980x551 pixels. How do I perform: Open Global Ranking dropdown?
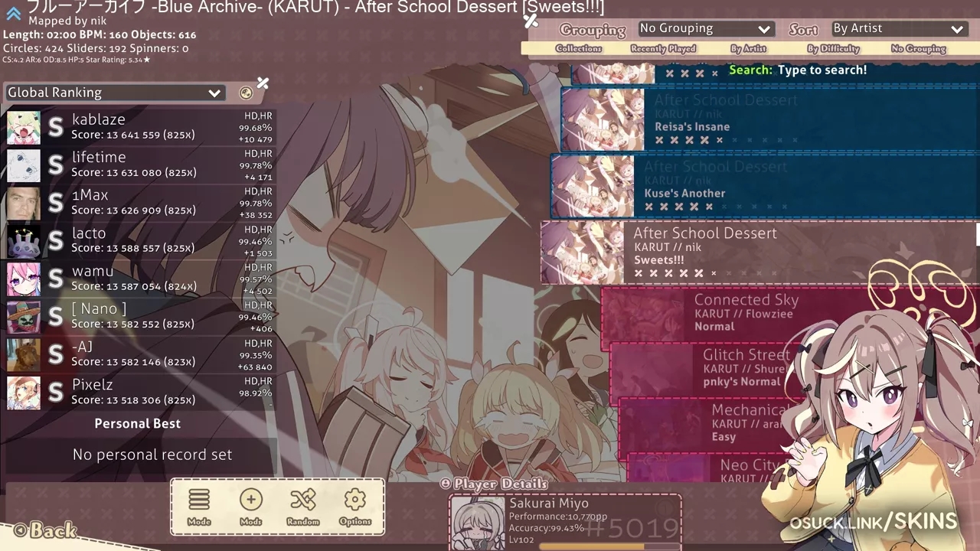114,93
